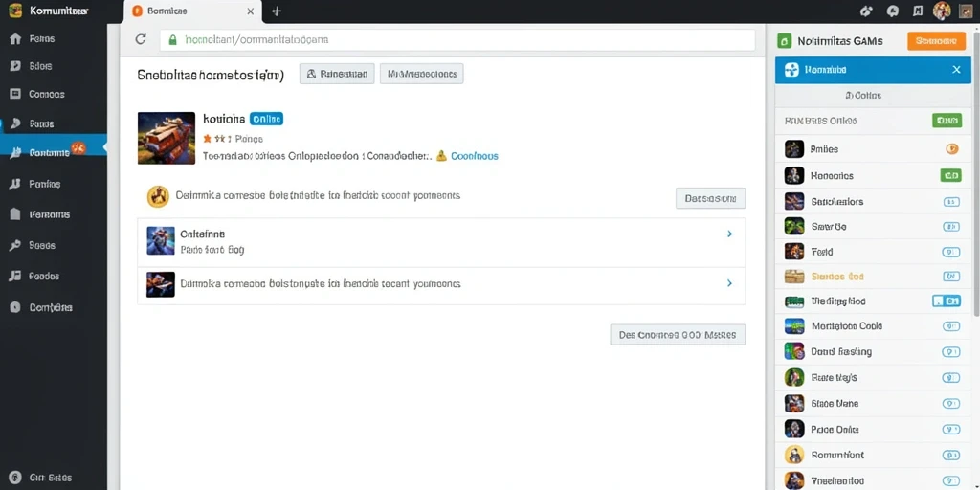Click the orange button in right panel header
980x490 pixels.
[936, 41]
